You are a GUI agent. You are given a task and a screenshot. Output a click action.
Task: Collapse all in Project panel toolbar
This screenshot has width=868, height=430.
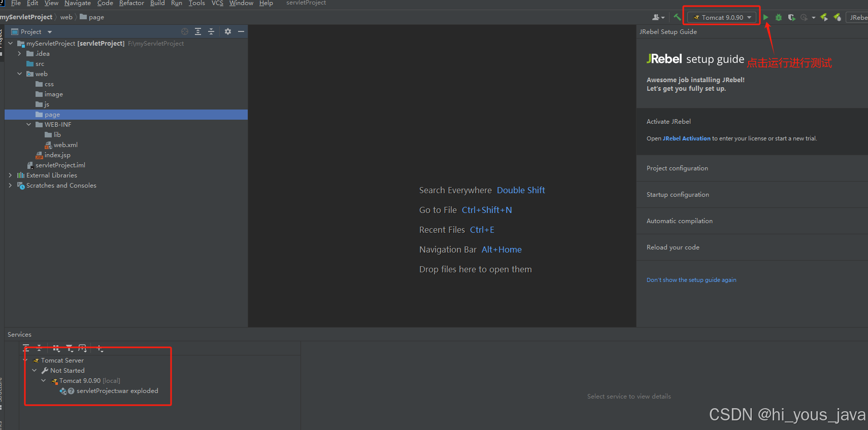point(211,31)
